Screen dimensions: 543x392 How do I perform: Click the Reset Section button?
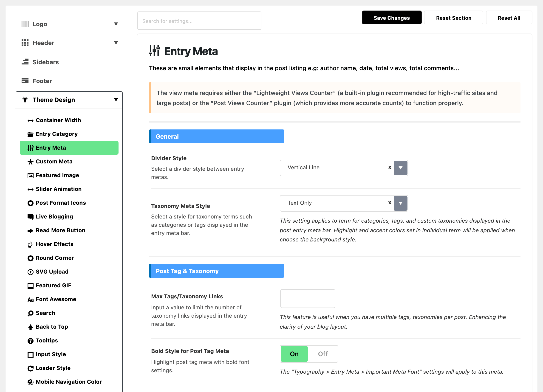[453, 18]
